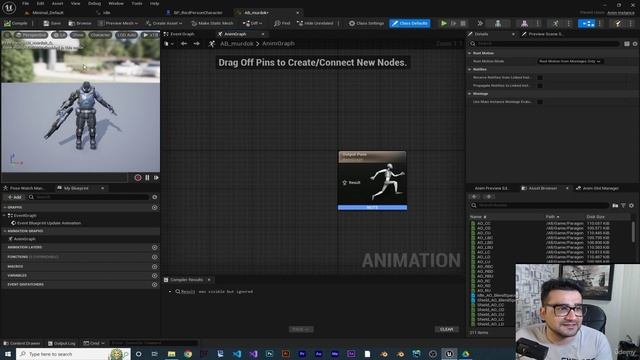Add a new Macro plus icon
The image size is (640, 360).
tap(155, 267)
